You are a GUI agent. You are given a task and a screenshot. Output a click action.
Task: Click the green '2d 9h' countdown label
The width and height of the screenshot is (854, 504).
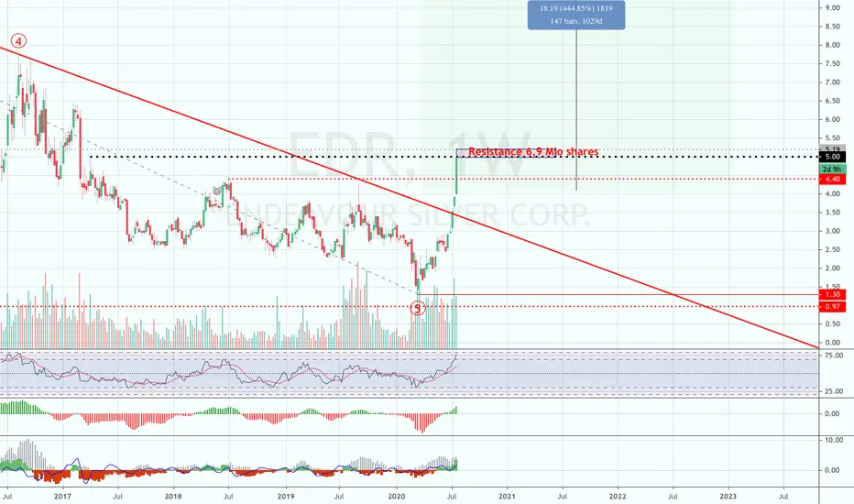click(832, 170)
